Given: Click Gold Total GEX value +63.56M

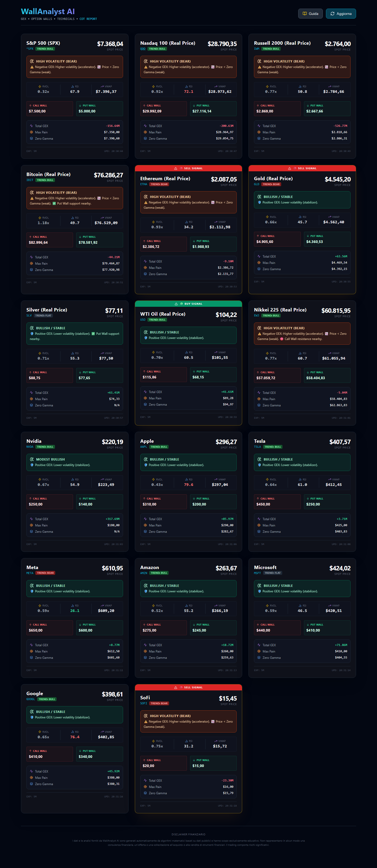Looking at the screenshot, I should [341, 256].
